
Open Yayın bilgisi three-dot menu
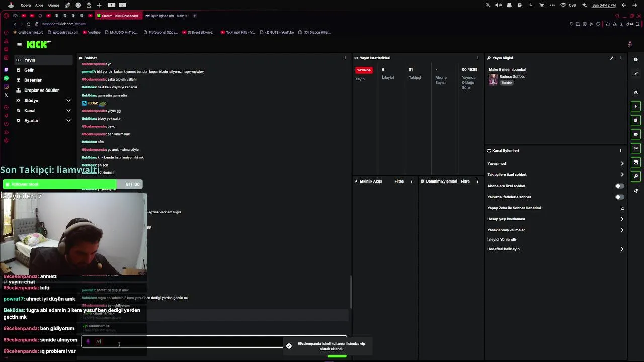tap(621, 58)
